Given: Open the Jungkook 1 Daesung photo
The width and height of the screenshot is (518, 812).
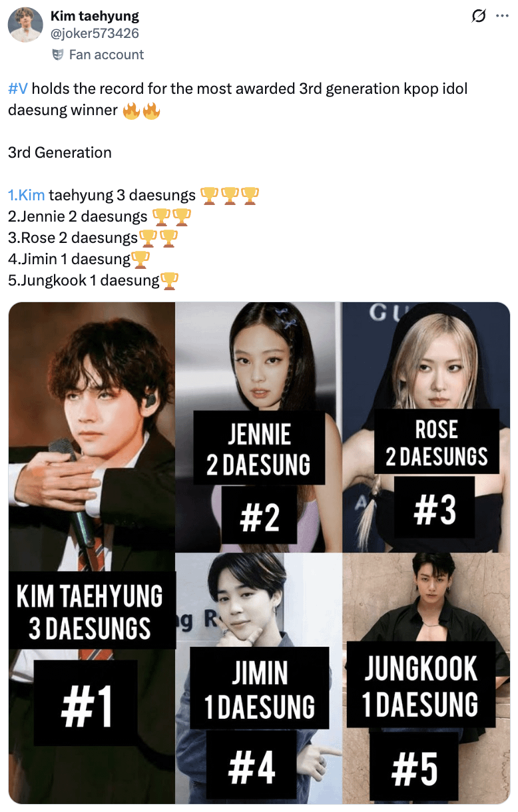Looking at the screenshot, I should point(426,678).
